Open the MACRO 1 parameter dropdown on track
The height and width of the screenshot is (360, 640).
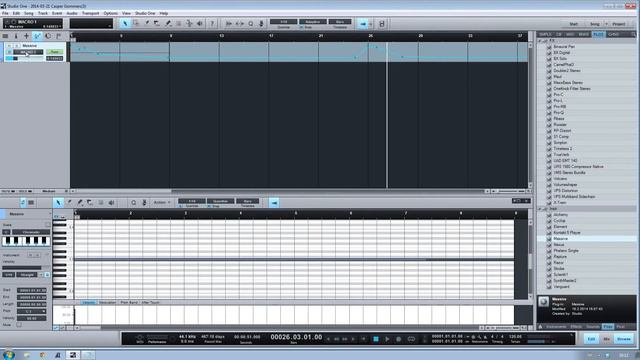coord(28,52)
